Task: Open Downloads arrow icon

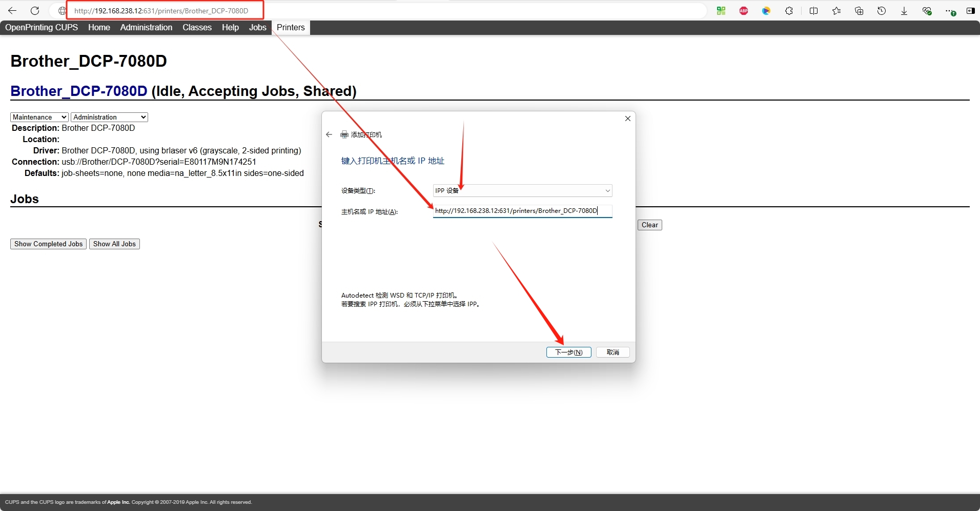Action: pos(904,11)
